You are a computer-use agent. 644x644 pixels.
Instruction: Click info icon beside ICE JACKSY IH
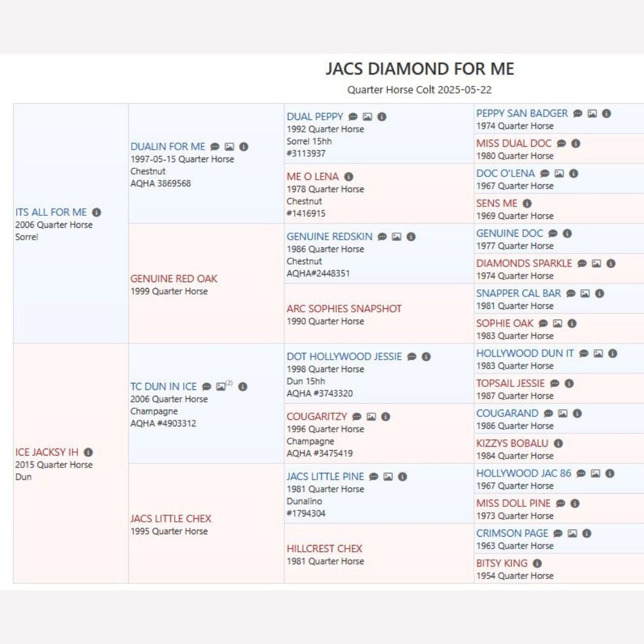88,453
